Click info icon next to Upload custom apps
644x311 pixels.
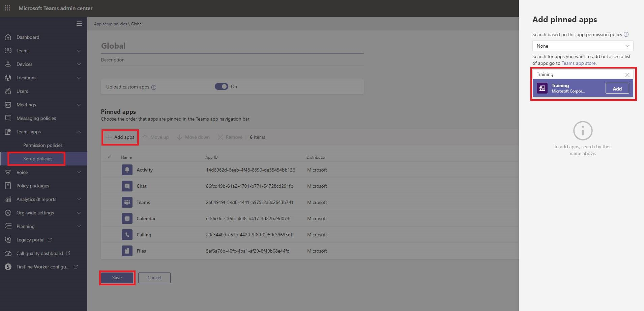[154, 87]
